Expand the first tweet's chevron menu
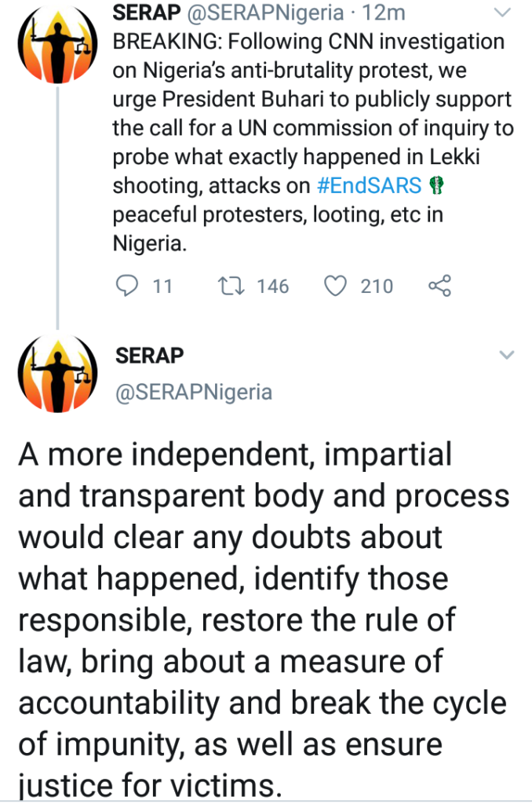The image size is (532, 804). (503, 13)
